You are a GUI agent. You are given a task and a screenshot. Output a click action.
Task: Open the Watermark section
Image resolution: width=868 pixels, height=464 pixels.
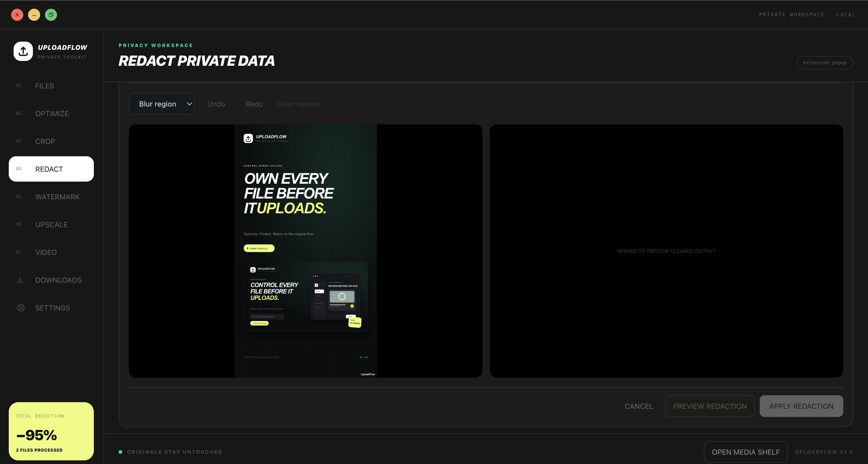coord(51,197)
